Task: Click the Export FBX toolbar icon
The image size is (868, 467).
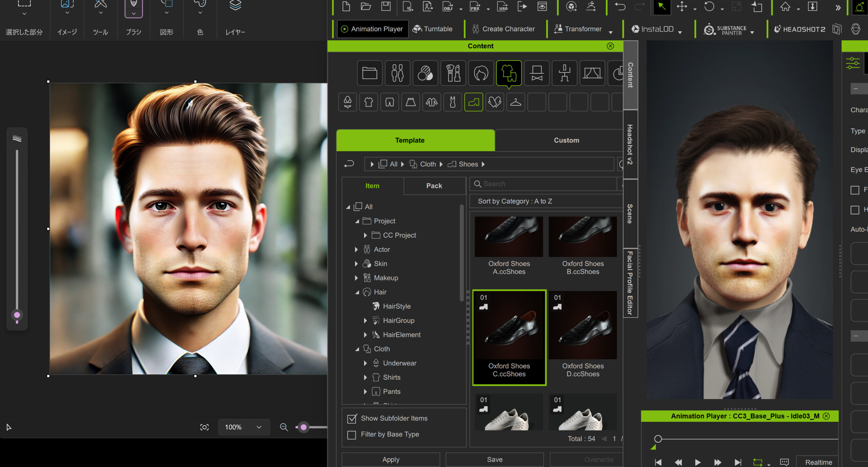Action: [x=475, y=6]
